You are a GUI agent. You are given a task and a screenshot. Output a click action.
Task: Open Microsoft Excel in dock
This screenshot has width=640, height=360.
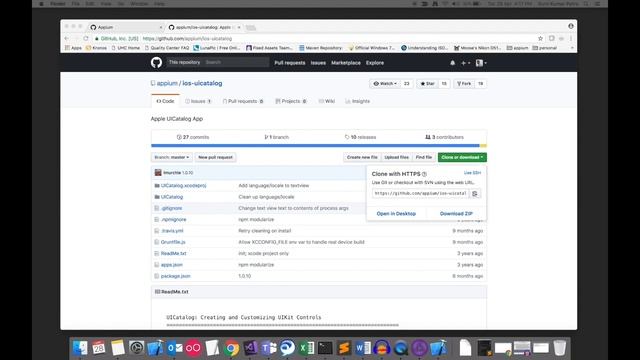[x=307, y=348]
